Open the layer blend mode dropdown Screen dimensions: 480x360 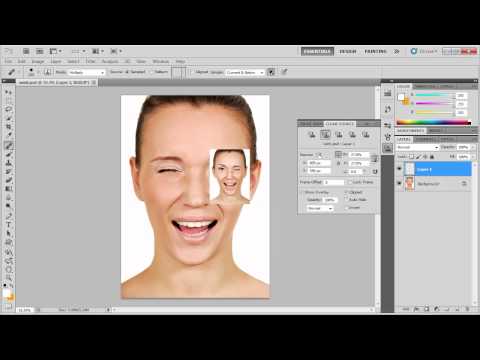(417, 147)
